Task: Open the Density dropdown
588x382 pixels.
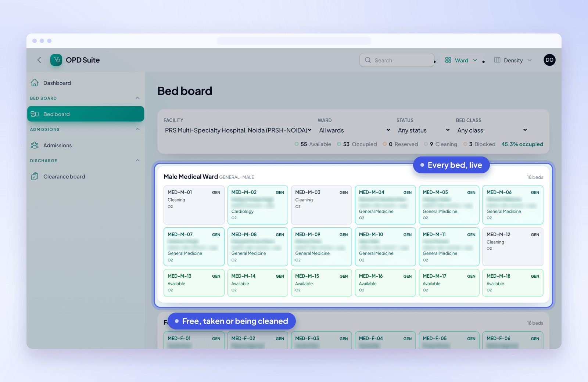Action: [513, 60]
